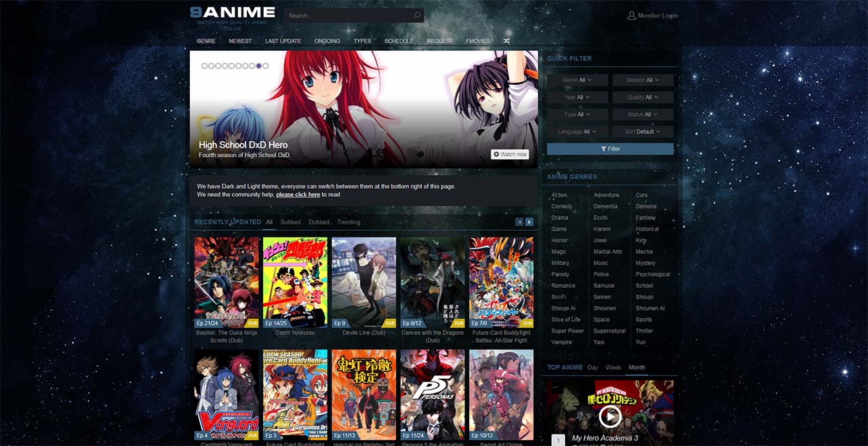Switch to the Dubbed tab
Viewport: 868px width, 446px height.
coord(318,222)
